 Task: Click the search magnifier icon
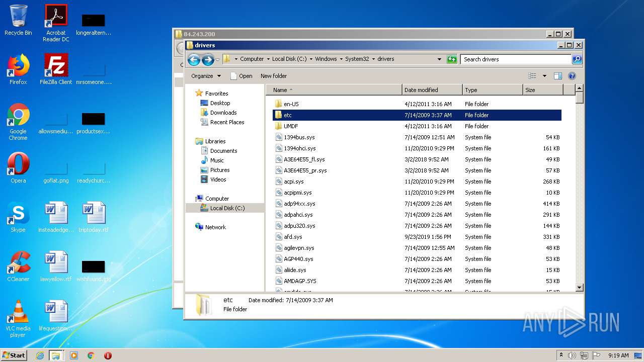[577, 59]
